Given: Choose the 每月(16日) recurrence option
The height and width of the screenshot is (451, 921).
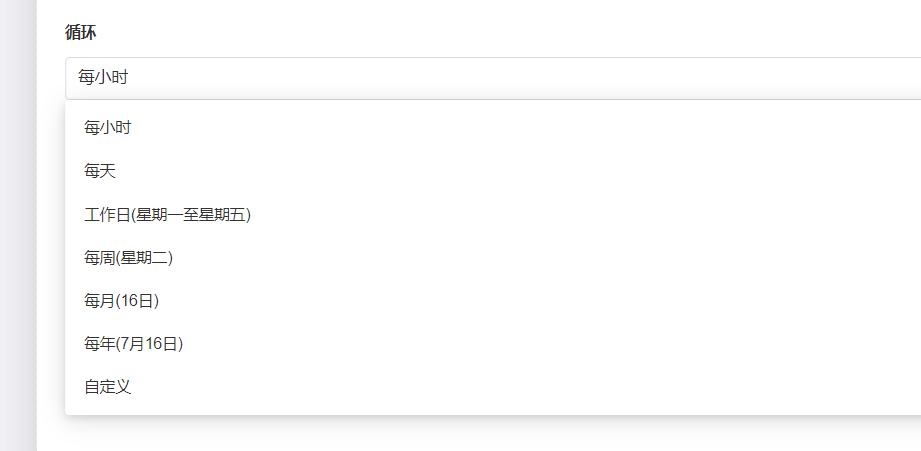Looking at the screenshot, I should (122, 301).
